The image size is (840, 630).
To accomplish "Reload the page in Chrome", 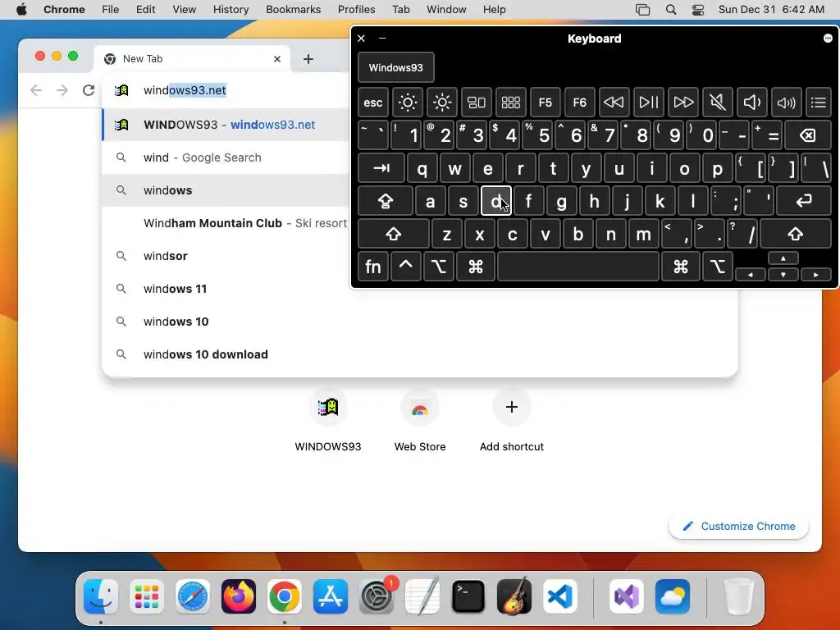I will pos(89,90).
